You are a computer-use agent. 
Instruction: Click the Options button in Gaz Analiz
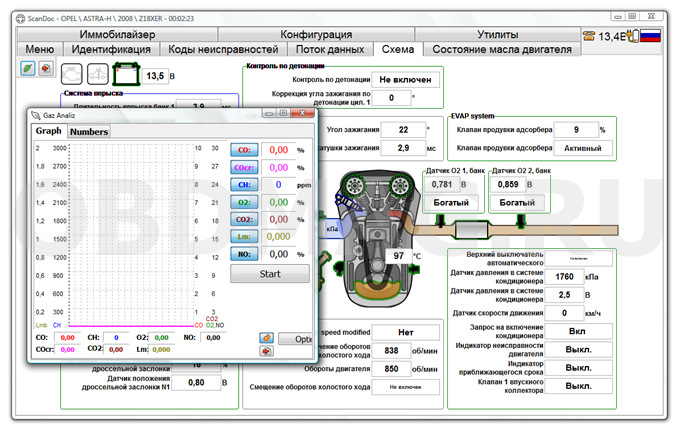pos(300,339)
